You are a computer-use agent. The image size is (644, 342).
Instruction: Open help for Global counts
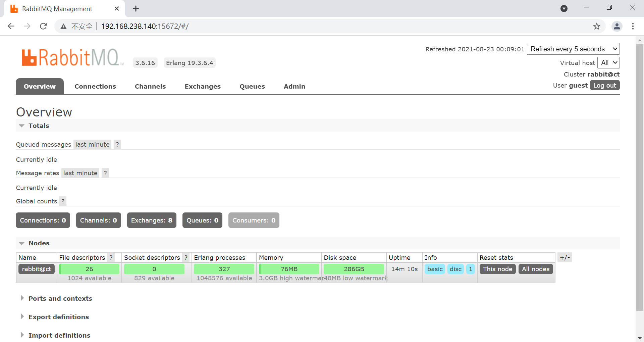pos(63,201)
